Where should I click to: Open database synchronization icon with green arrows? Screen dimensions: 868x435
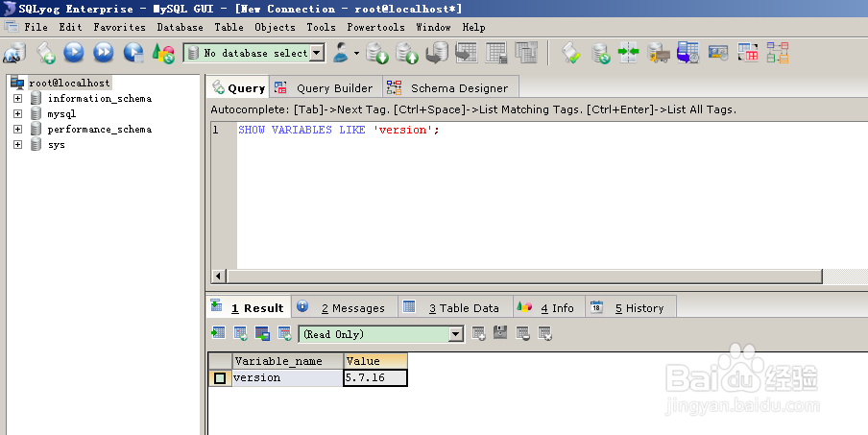pos(600,53)
